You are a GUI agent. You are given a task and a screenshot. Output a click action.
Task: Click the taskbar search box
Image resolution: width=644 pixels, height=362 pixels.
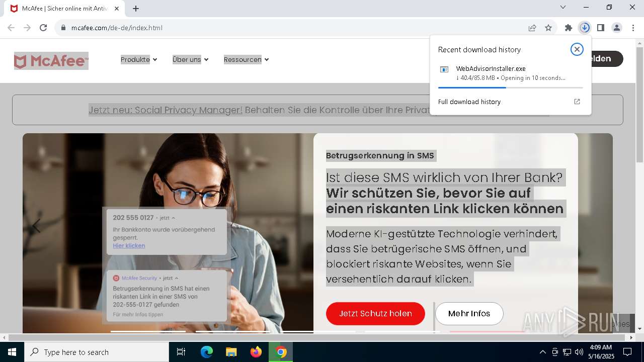click(x=97, y=352)
